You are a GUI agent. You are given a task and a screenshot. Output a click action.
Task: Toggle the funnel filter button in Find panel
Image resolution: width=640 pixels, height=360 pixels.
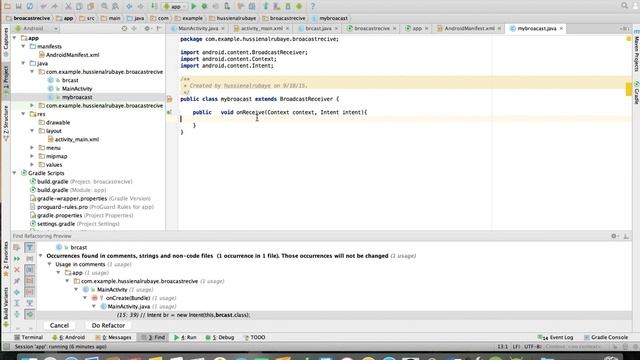point(30,247)
